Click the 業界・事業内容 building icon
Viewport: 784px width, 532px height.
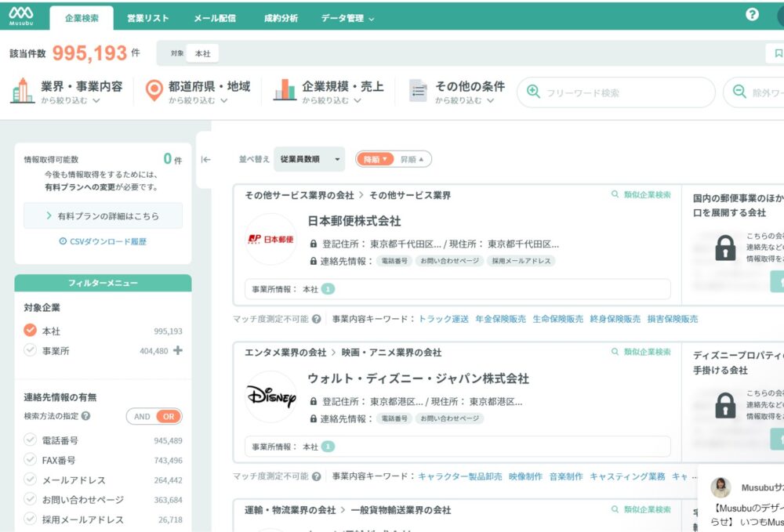[23, 91]
